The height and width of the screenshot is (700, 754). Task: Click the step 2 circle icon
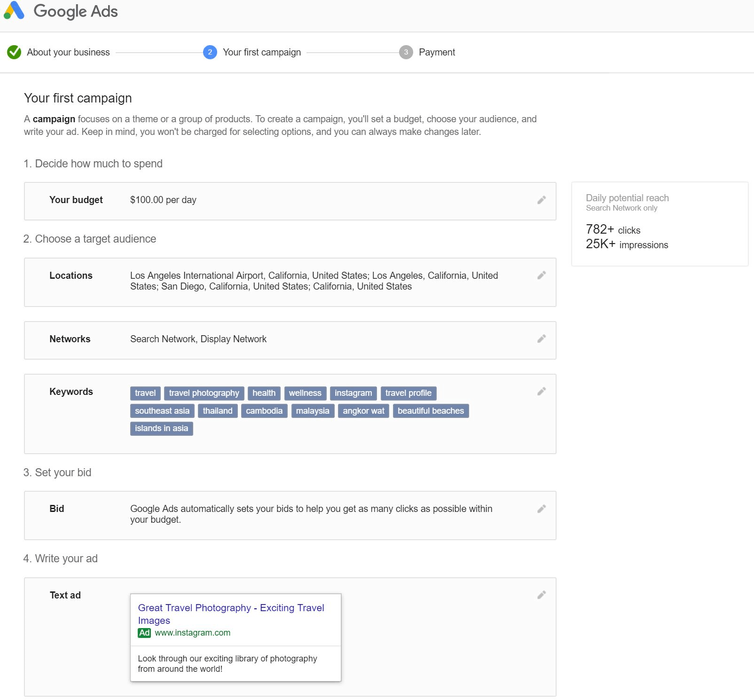coord(210,52)
